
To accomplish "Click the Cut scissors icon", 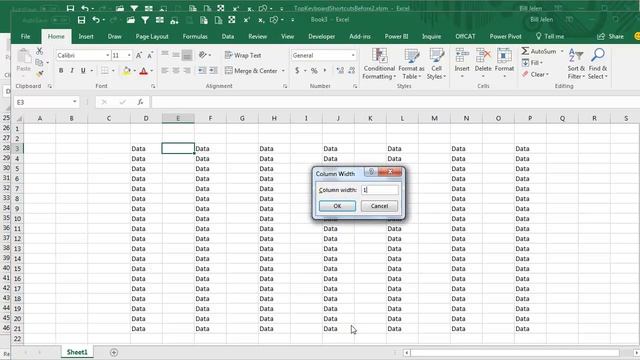I will [x=39, y=51].
